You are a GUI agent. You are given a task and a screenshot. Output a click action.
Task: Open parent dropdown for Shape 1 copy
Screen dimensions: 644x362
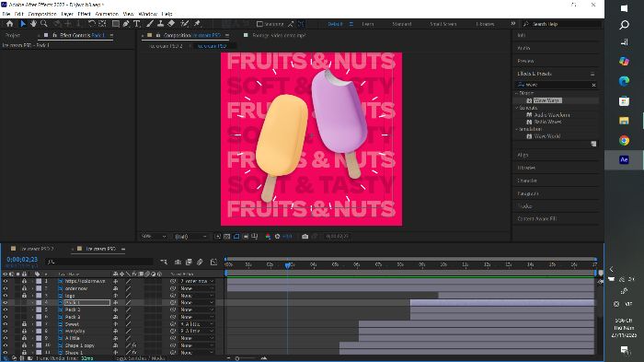pos(197,345)
